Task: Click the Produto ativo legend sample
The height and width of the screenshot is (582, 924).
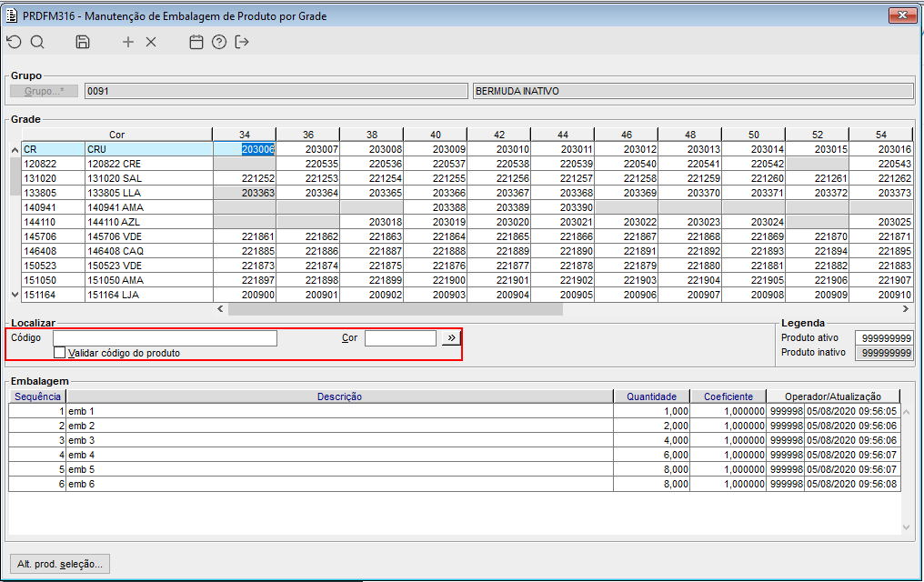Action: [x=883, y=338]
